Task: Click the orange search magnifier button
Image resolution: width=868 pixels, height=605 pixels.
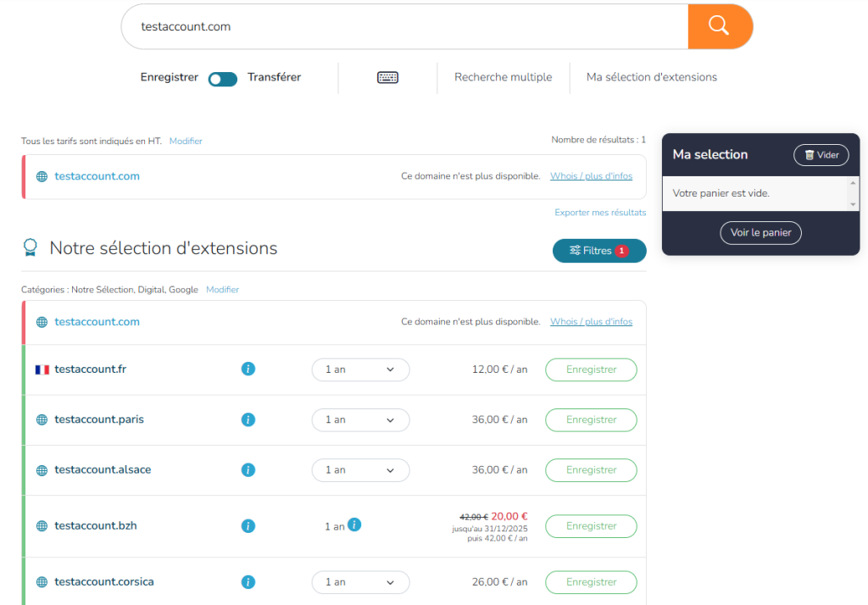Action: (719, 26)
